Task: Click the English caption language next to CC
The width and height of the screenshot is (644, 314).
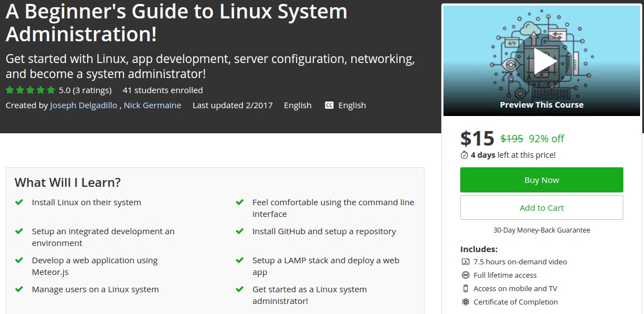Action: [x=352, y=105]
